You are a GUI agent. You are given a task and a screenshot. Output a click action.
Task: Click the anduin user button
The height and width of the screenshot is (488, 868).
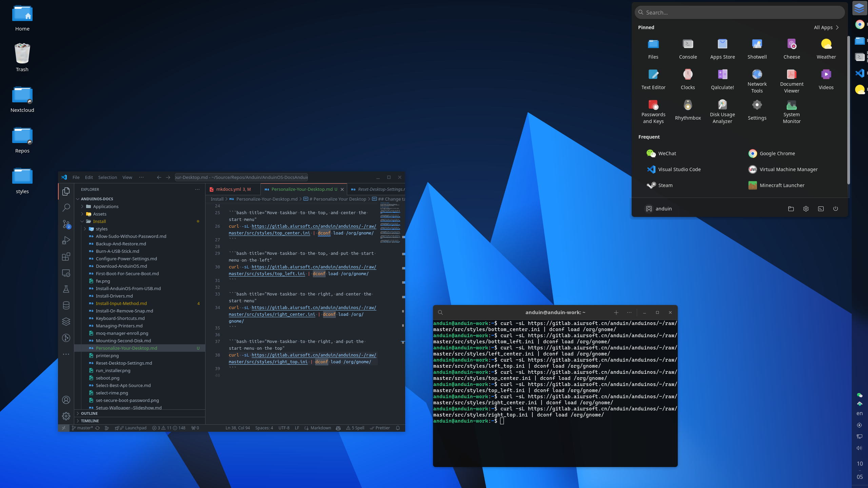[x=658, y=209]
